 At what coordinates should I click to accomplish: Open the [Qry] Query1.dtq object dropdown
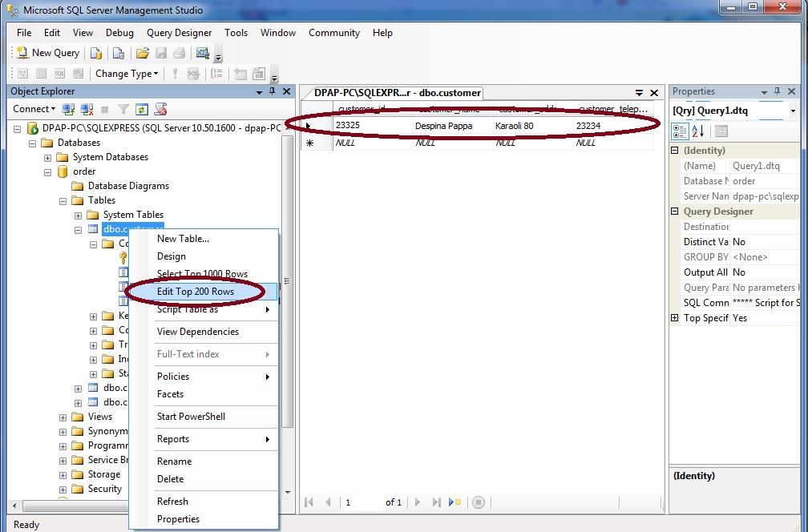tap(793, 111)
